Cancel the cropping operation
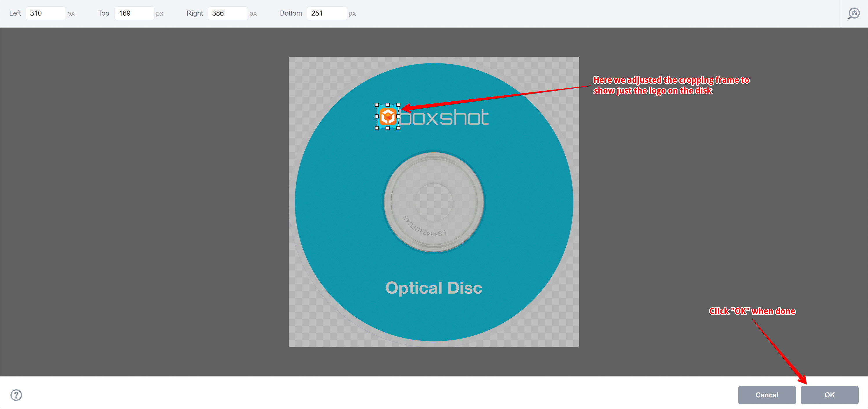This screenshot has width=868, height=409. click(x=767, y=395)
